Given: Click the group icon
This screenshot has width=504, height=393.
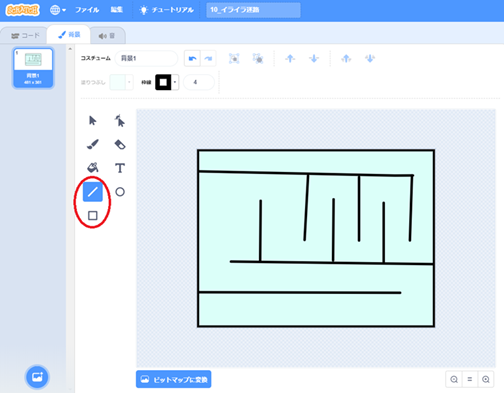Looking at the screenshot, I should [x=234, y=59].
